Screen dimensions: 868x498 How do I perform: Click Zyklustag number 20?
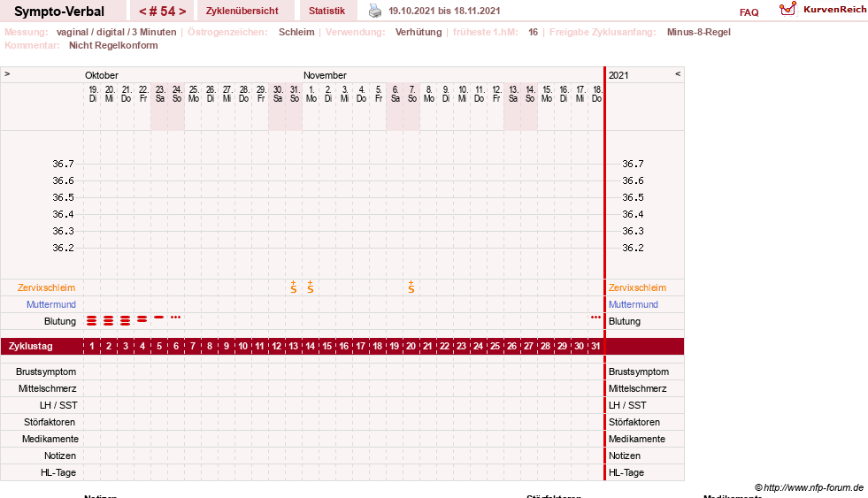(411, 346)
